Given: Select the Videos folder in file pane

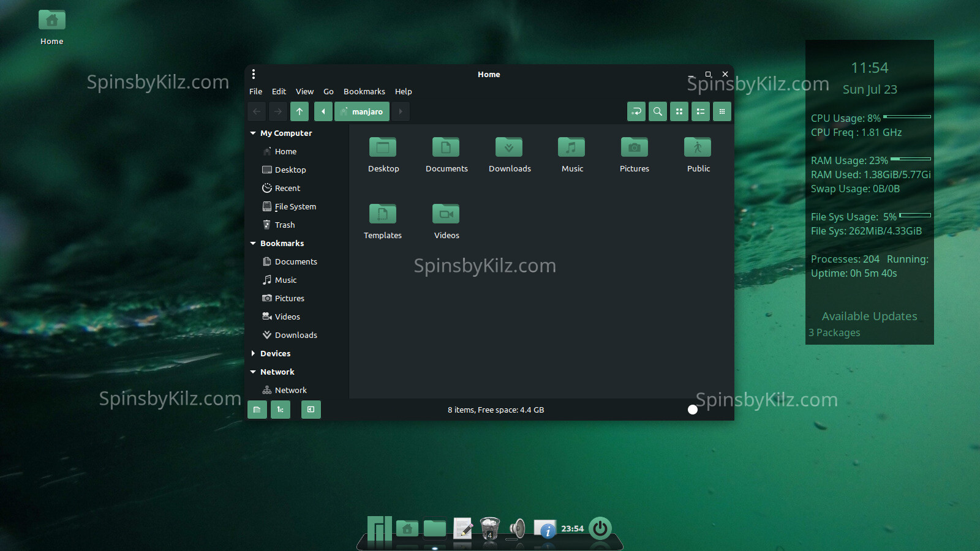Looking at the screenshot, I should tap(446, 214).
